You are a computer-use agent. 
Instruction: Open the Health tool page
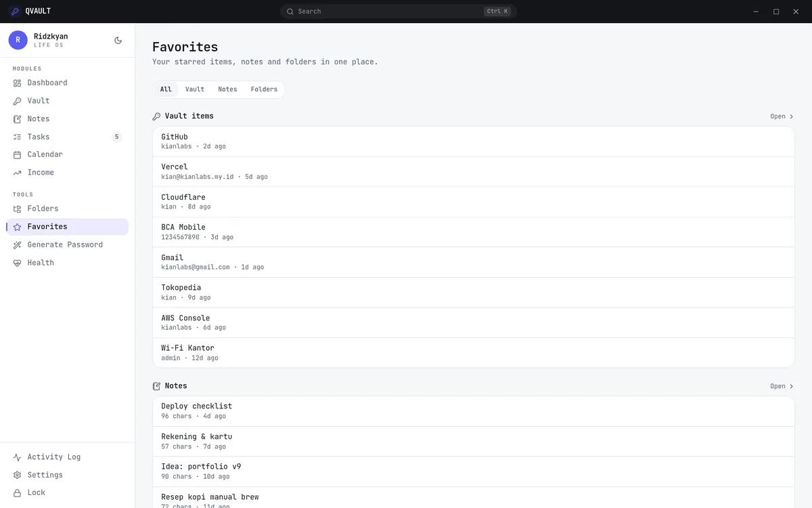pos(67,263)
